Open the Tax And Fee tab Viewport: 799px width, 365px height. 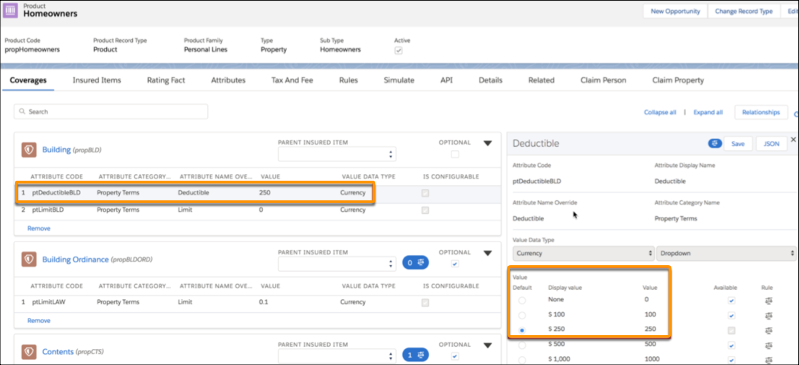[x=292, y=80]
